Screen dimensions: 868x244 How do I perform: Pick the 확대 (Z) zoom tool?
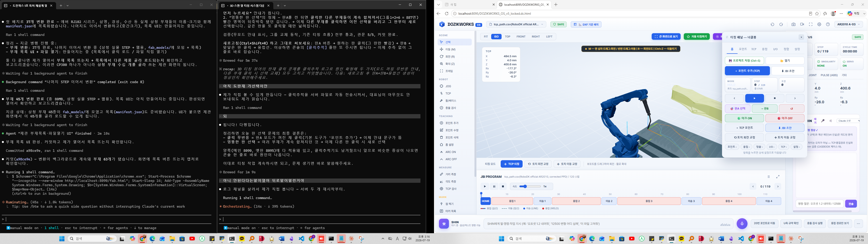tap(455, 64)
